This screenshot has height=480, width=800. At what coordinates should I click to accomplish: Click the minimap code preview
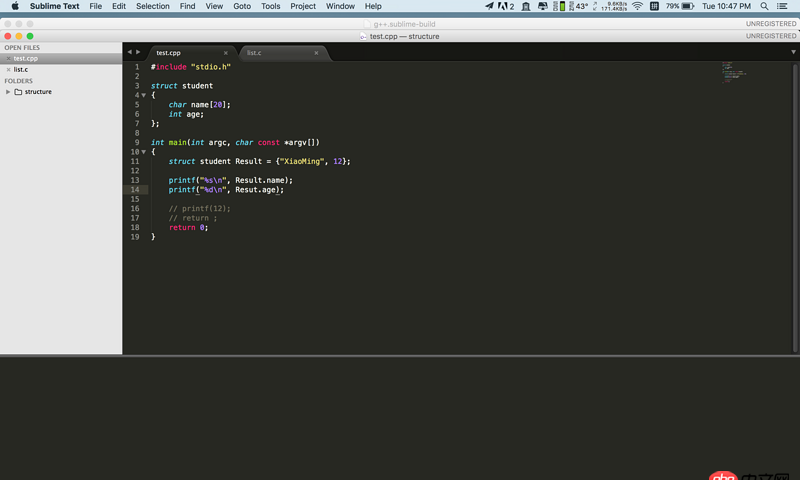[734, 72]
